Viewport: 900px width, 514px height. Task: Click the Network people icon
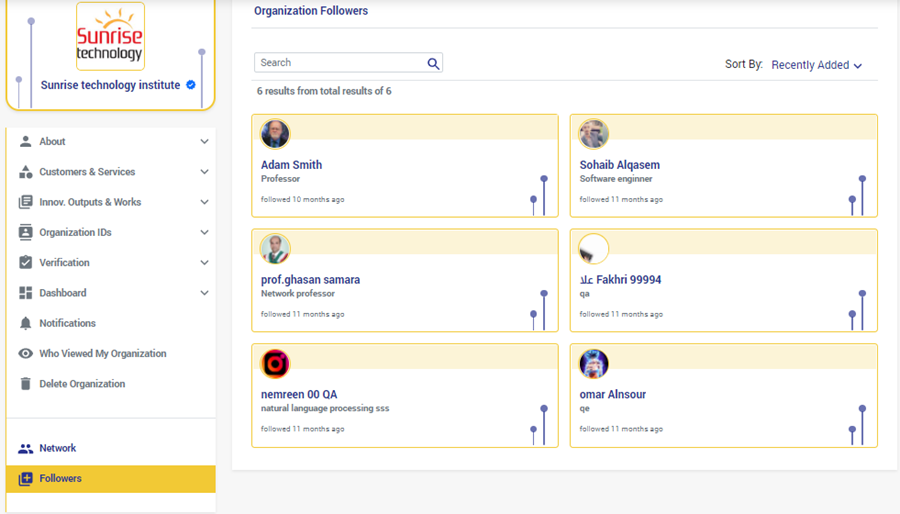(x=26, y=449)
